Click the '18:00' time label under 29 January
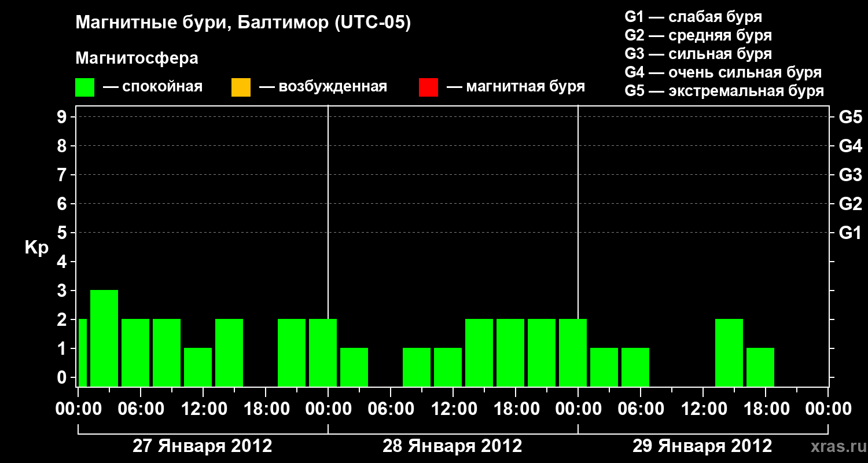 pos(766,409)
